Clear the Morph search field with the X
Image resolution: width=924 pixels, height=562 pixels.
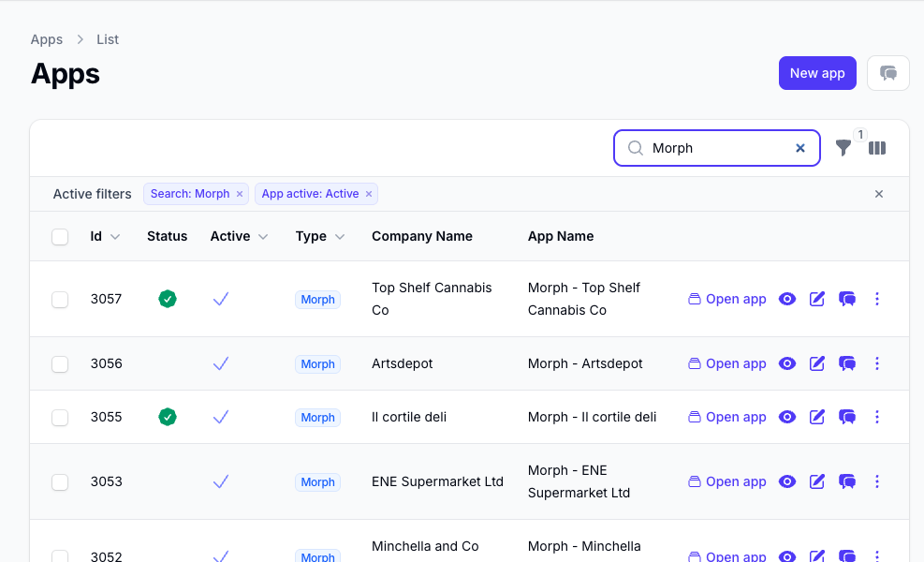click(x=800, y=148)
